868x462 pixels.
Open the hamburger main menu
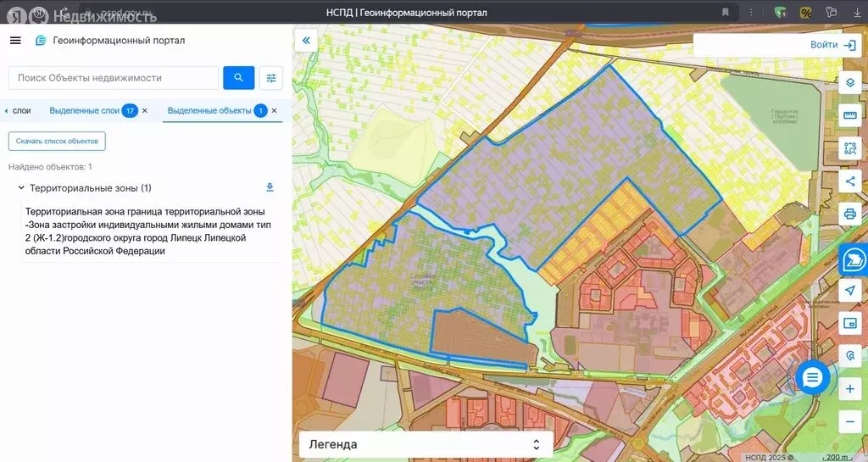coord(15,41)
